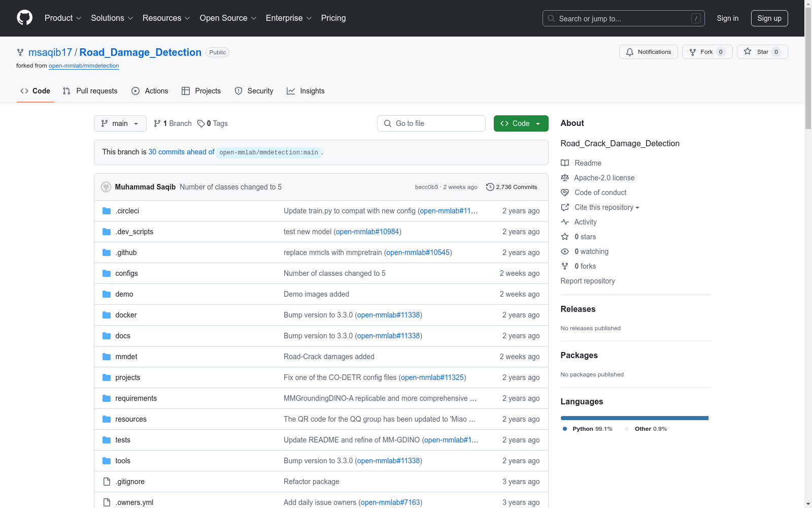The width and height of the screenshot is (812, 508).
Task: Click the star icon beside 0 stars
Action: [x=565, y=237]
